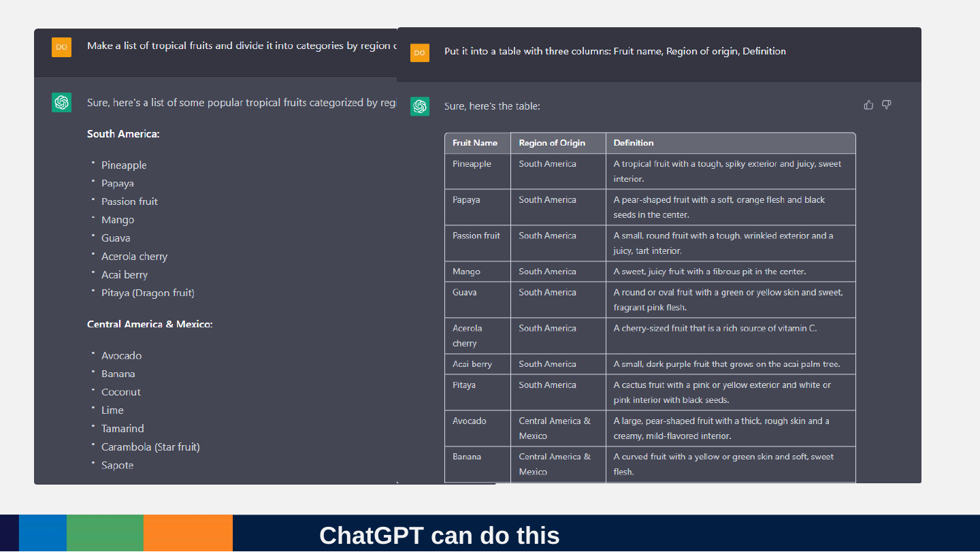Click 'Carambola (Star fruit)' in the left list
The height and width of the screenshot is (552, 980).
click(150, 447)
